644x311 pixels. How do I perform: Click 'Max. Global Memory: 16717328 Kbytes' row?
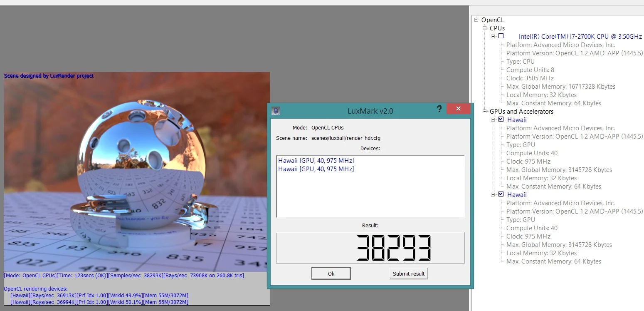(x=561, y=86)
